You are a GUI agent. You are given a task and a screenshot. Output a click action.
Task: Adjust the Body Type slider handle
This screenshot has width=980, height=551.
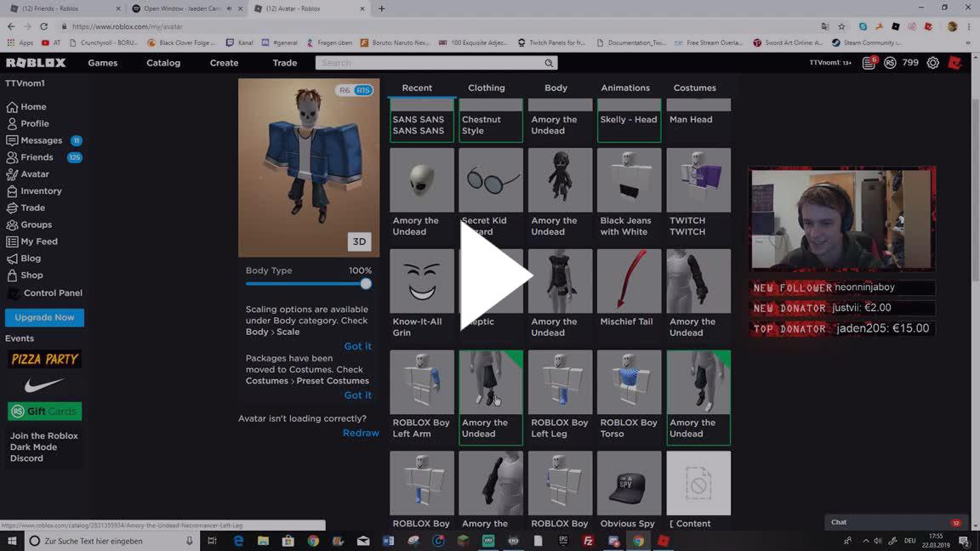(366, 284)
